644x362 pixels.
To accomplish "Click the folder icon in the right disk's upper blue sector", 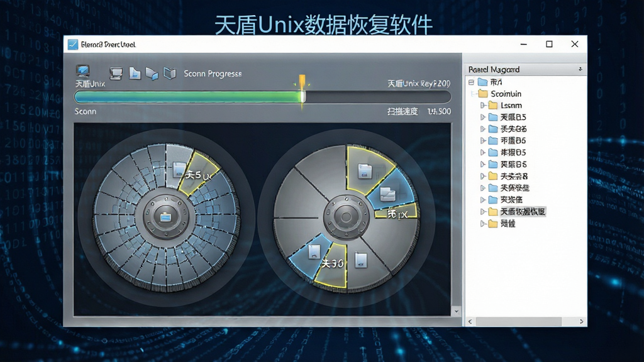I will (387, 194).
